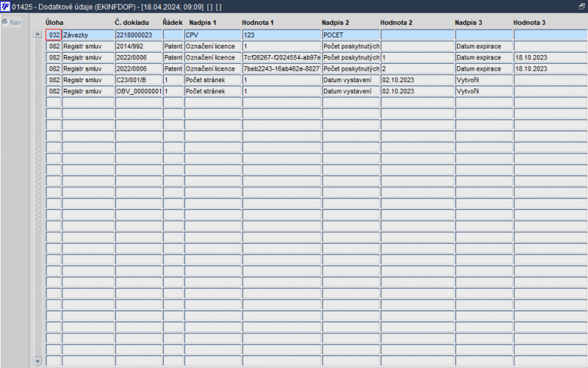Click the 7cf26267-f2024554-ab97e value
Image resolution: width=588 pixels, height=368 pixels.
coord(282,57)
